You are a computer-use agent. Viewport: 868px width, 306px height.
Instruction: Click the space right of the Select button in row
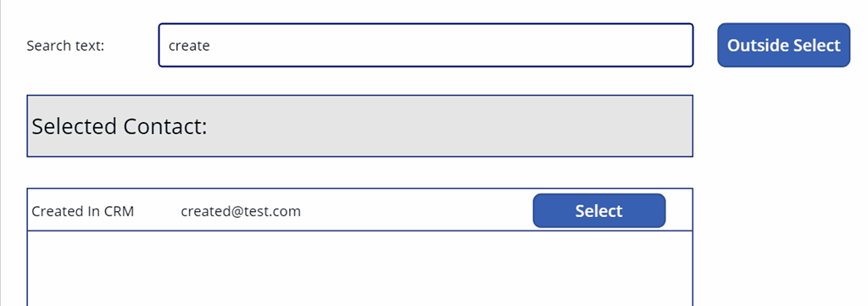point(679,210)
